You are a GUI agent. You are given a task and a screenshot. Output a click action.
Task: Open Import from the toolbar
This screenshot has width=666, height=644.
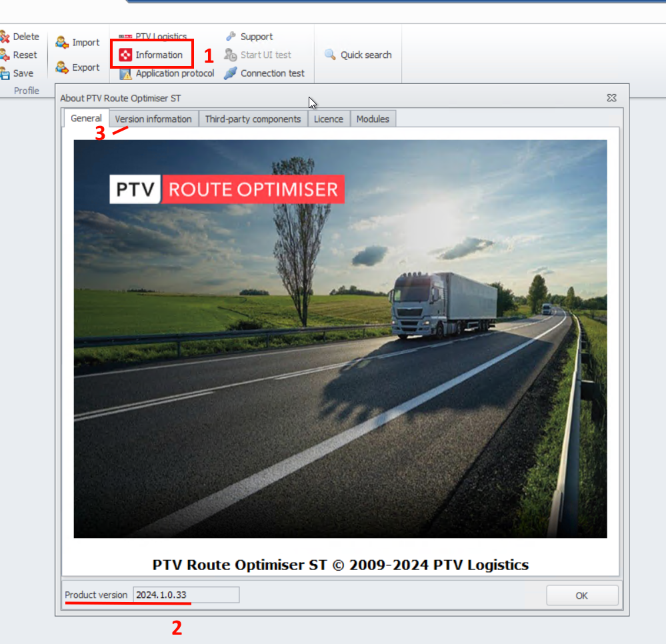pyautogui.click(x=86, y=43)
